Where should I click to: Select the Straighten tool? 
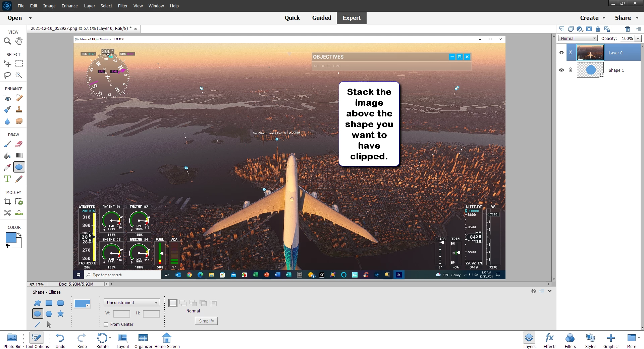point(19,213)
